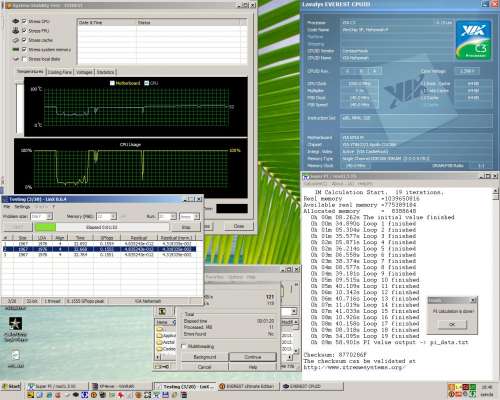Screen dimensions: 500x400
Task: Switch to Super PI on the taskbar
Action: click(57, 386)
